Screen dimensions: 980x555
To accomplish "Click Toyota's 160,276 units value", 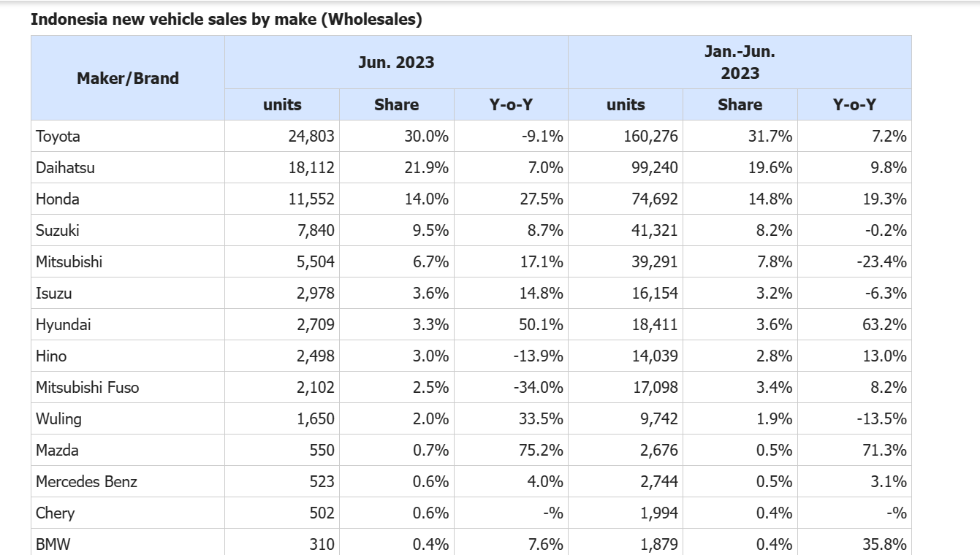I will [x=650, y=137].
